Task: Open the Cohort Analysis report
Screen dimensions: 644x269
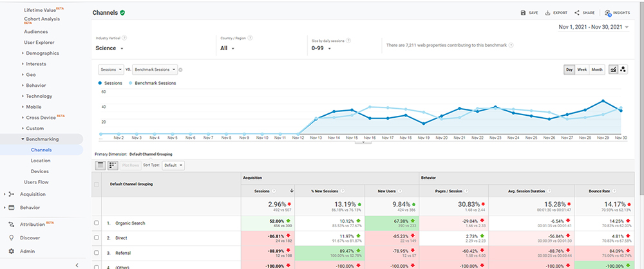Action: [41, 20]
